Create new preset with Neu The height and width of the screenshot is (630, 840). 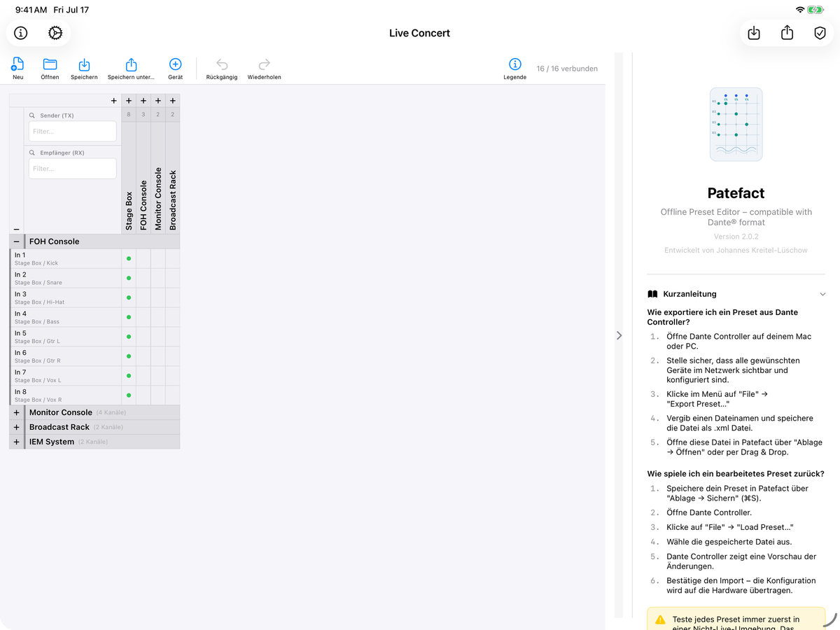(17, 69)
